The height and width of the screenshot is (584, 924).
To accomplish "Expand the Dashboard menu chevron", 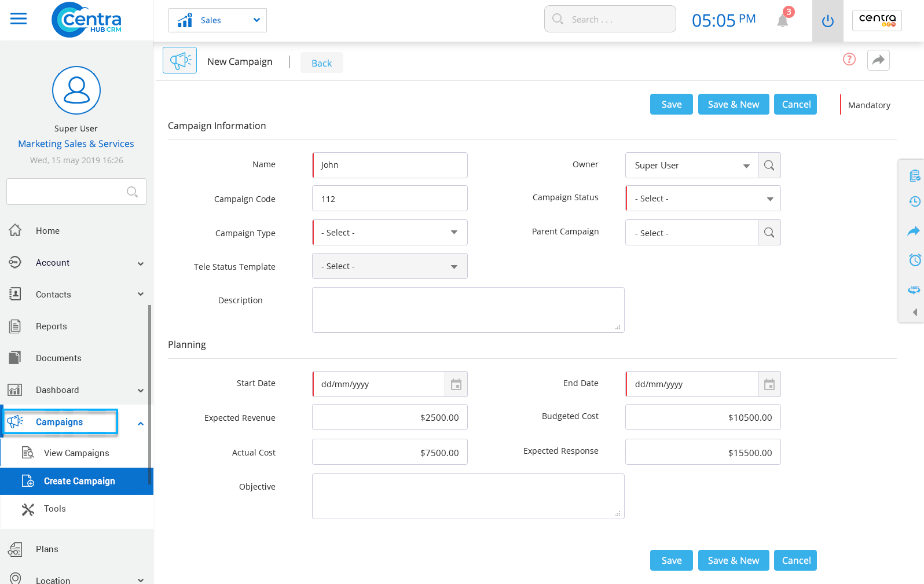I will 141,390.
